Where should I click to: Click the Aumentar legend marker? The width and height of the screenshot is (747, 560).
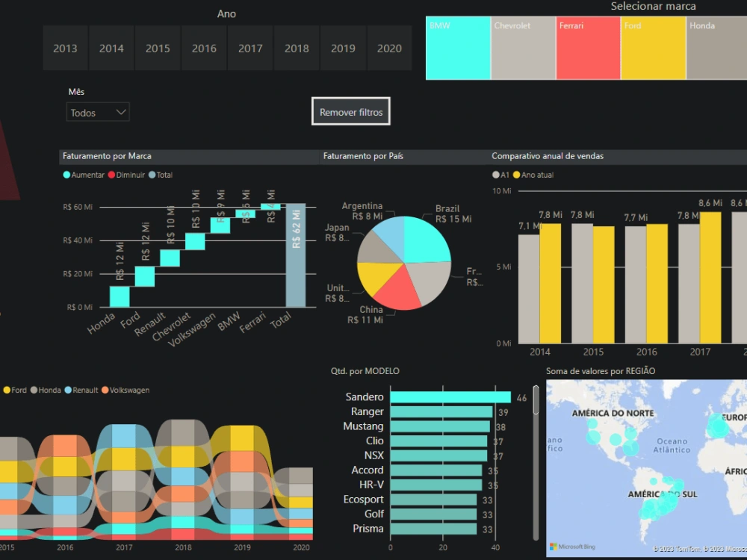pos(66,175)
